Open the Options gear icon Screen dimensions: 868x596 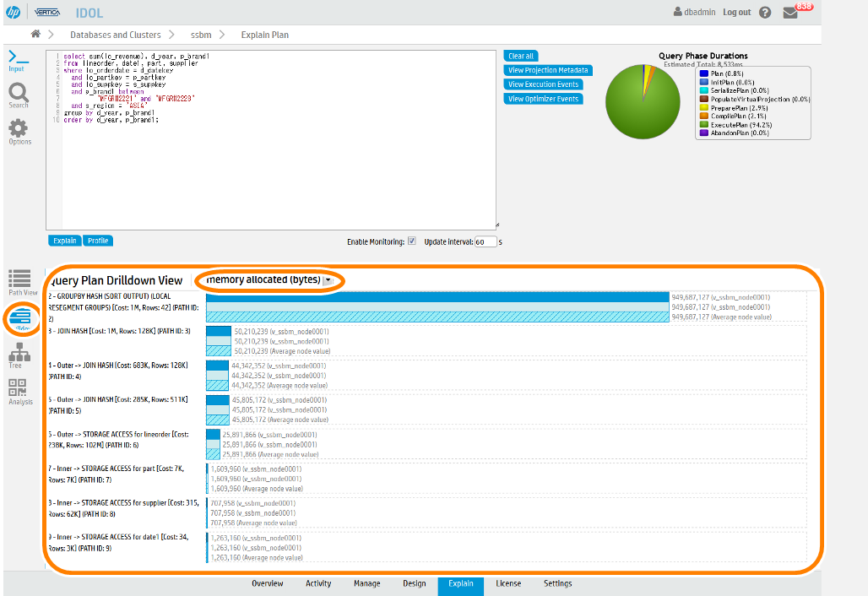19,130
